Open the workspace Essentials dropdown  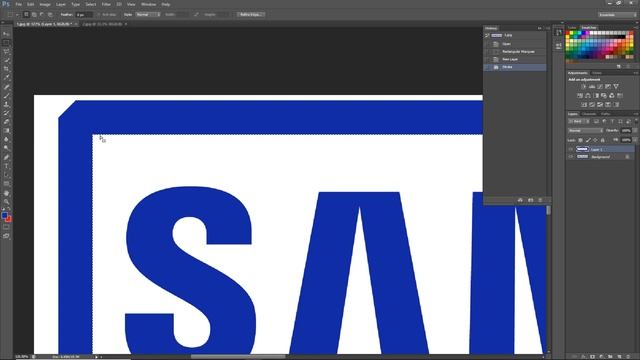point(617,15)
